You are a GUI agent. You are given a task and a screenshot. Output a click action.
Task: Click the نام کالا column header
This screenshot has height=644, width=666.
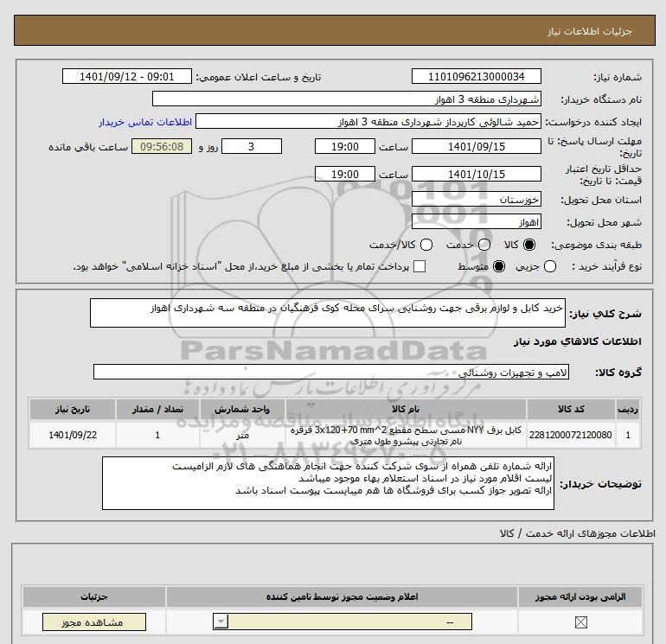tap(406, 409)
